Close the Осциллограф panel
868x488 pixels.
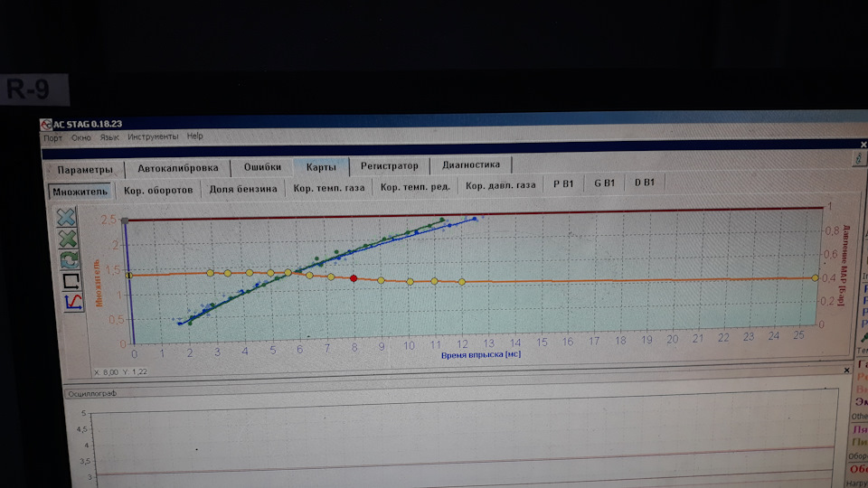(x=846, y=371)
